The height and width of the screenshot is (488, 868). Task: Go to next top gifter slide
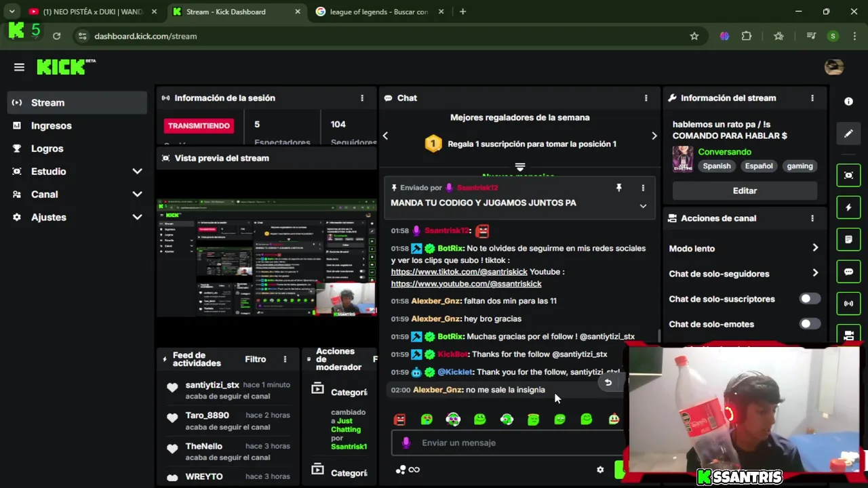(654, 136)
